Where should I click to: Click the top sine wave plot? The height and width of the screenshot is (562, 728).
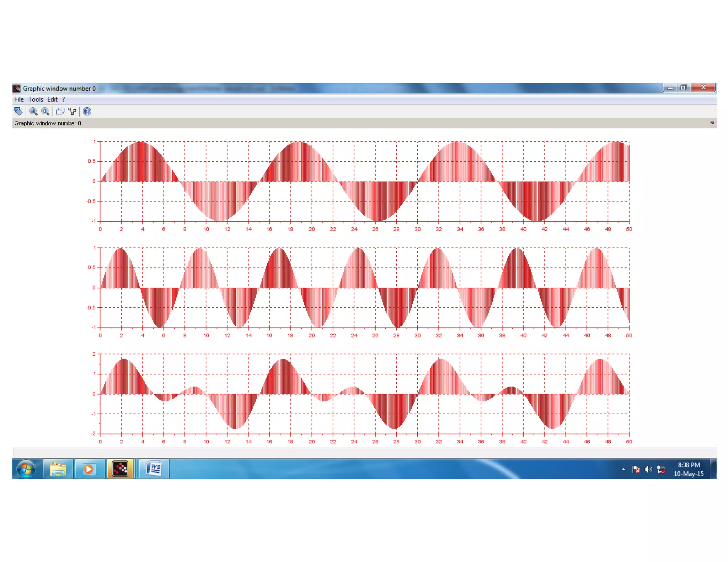click(365, 182)
